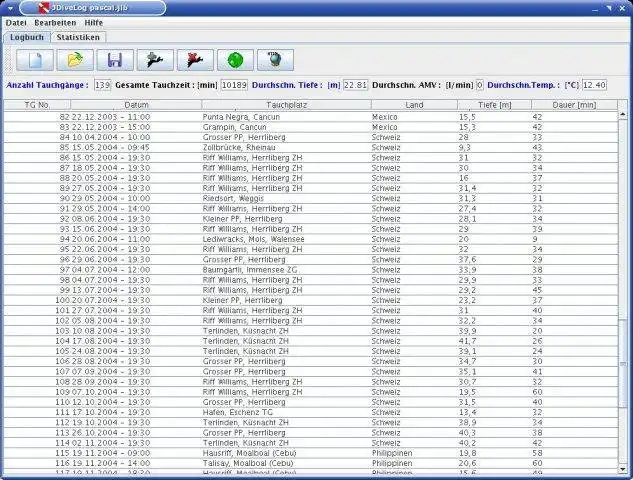
Task: Click the vertical scrollbar thumb
Action: [623, 363]
